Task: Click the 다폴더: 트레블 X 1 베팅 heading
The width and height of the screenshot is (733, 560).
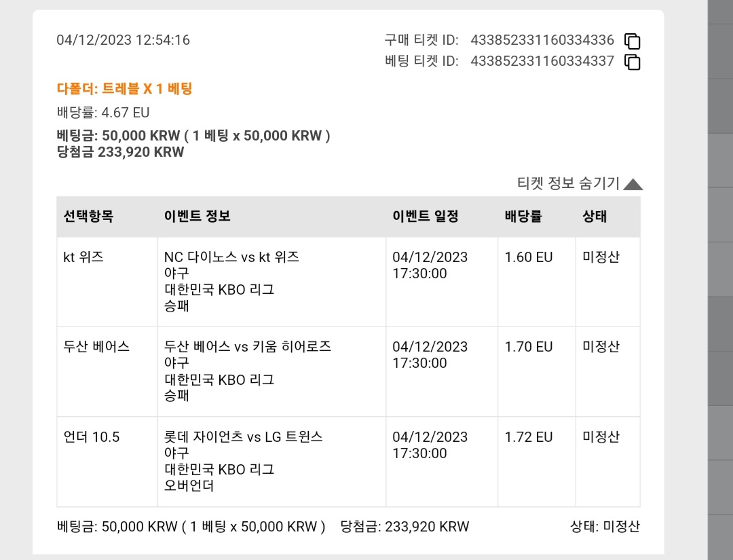Action: 124,89
